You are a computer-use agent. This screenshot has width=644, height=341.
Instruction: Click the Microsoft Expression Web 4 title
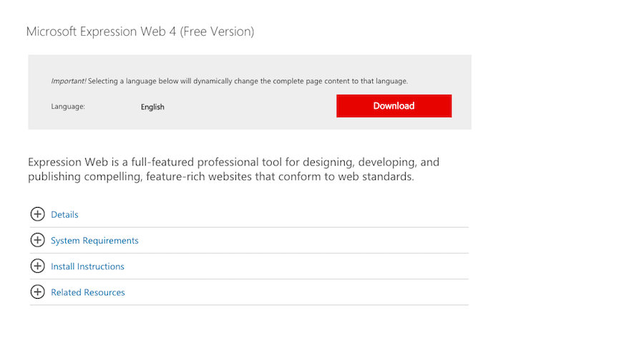140,32
